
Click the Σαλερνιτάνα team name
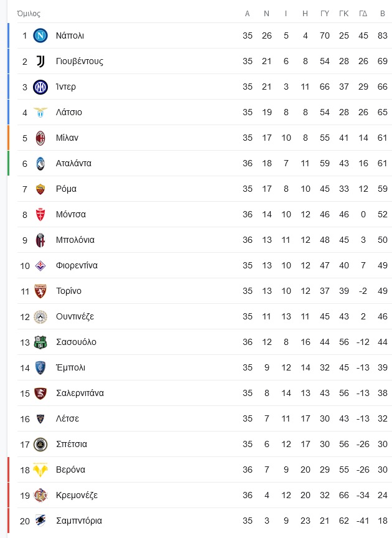pyautogui.click(x=80, y=393)
